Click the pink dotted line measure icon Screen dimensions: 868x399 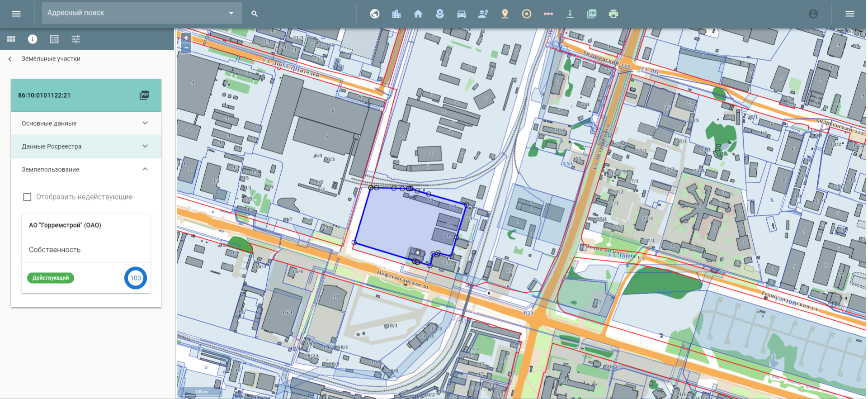pos(548,14)
